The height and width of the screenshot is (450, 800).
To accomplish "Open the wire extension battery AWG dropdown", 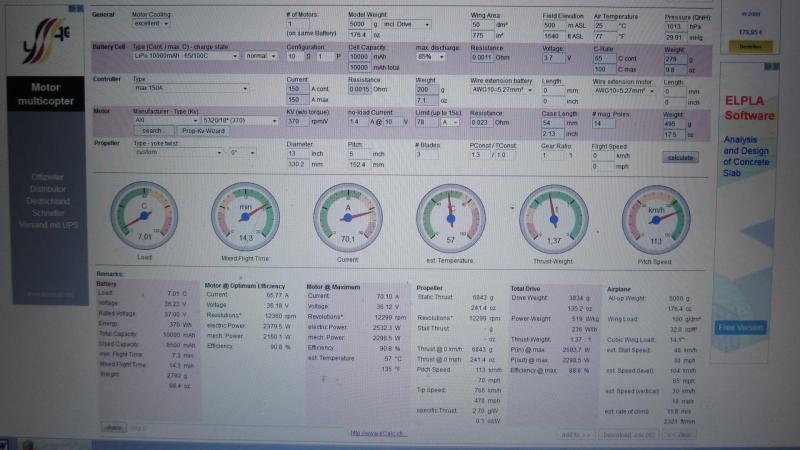I will (x=504, y=89).
